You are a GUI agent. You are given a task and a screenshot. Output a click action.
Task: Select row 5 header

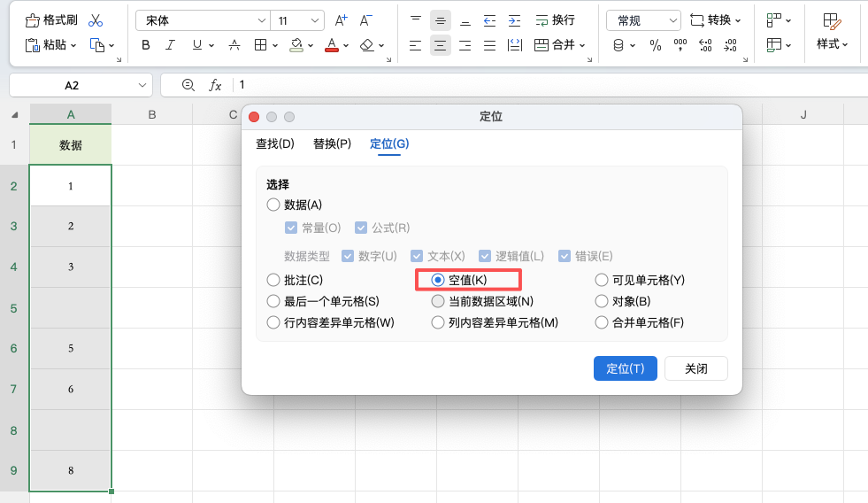click(x=14, y=308)
